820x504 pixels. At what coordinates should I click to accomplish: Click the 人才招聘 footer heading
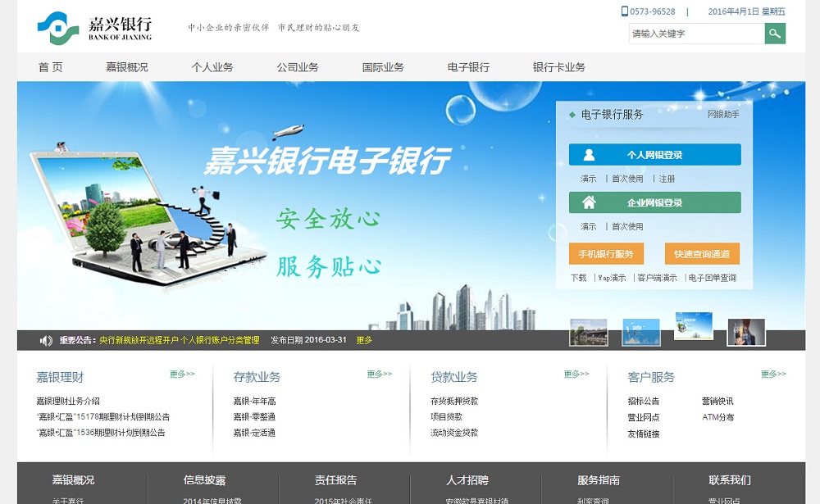point(467,480)
